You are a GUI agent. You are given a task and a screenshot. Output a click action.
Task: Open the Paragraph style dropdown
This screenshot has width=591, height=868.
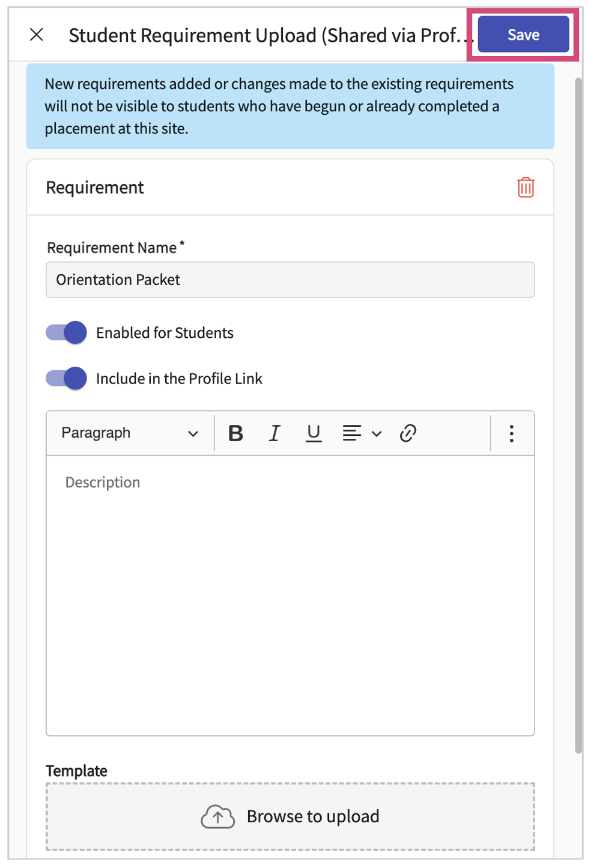point(130,433)
